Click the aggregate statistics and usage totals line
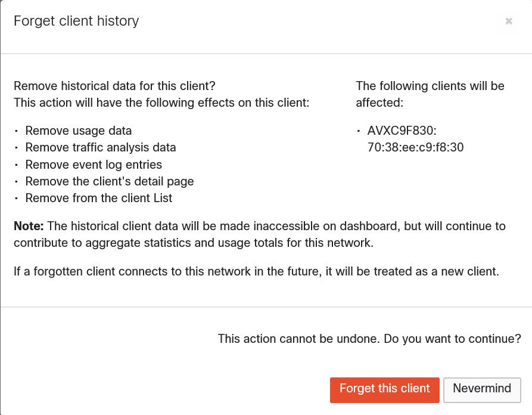The height and width of the screenshot is (415, 532). [194, 243]
